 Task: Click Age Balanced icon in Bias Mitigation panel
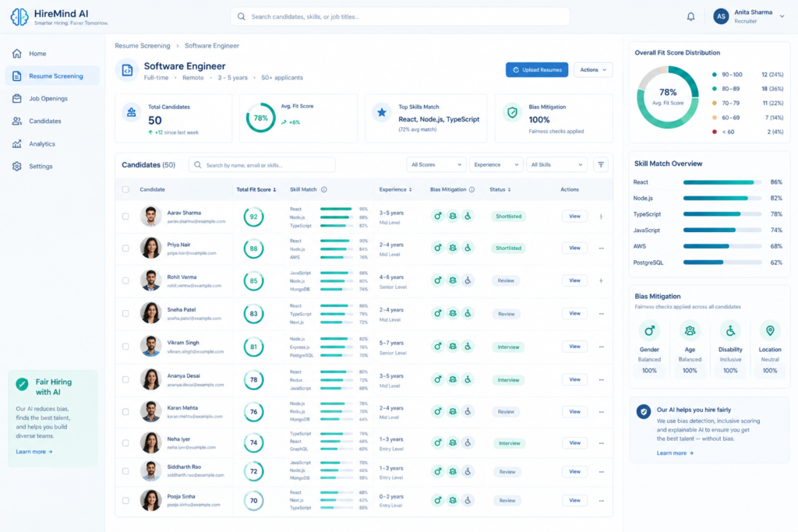[690, 331]
